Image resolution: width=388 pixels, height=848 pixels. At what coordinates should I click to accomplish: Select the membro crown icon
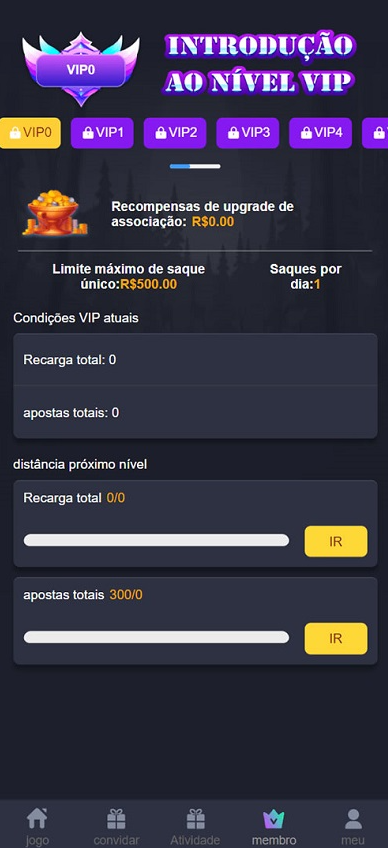tap(274, 819)
